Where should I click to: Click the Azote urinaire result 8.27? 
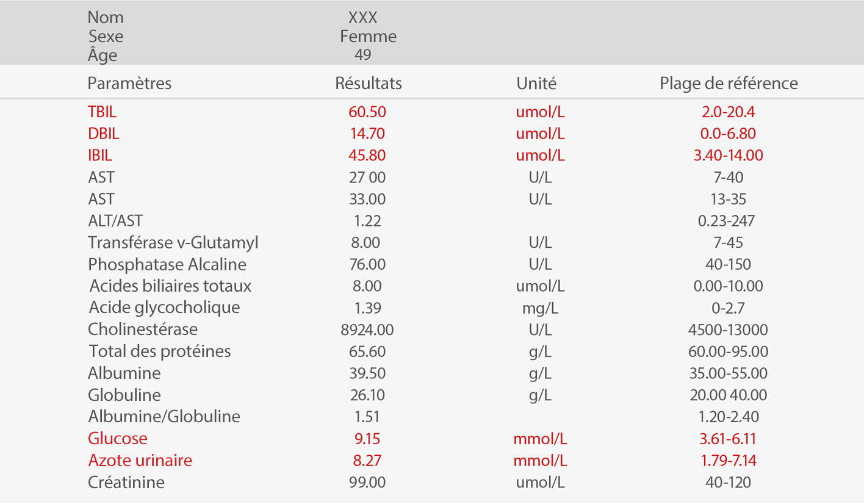(x=366, y=461)
